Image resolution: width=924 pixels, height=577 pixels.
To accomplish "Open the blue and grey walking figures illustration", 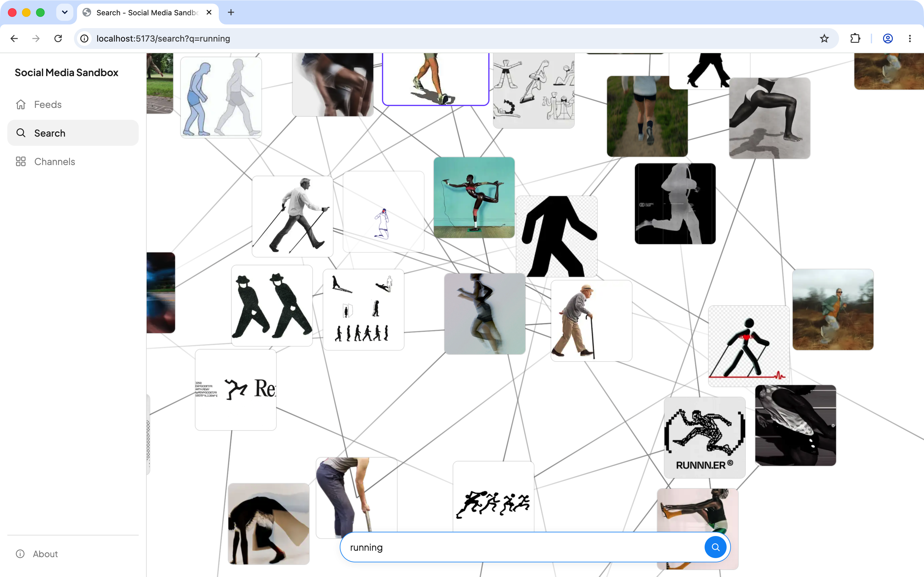I will click(x=221, y=97).
